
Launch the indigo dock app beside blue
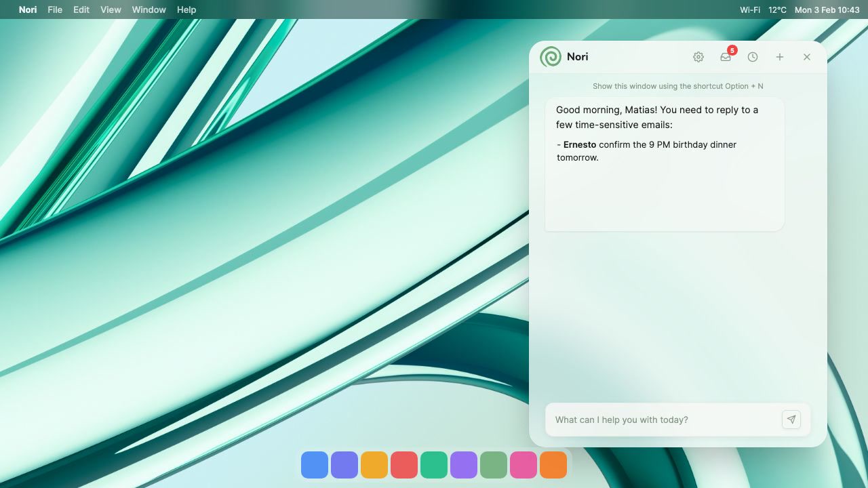(344, 465)
